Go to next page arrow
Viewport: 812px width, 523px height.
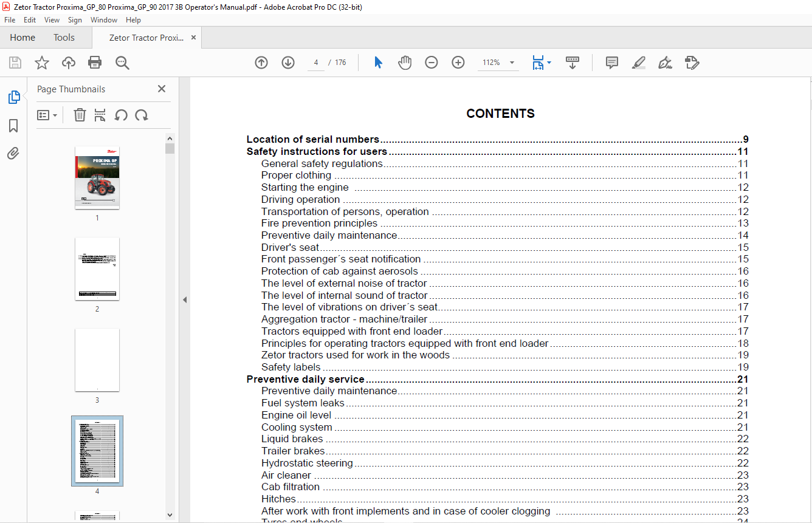point(288,63)
